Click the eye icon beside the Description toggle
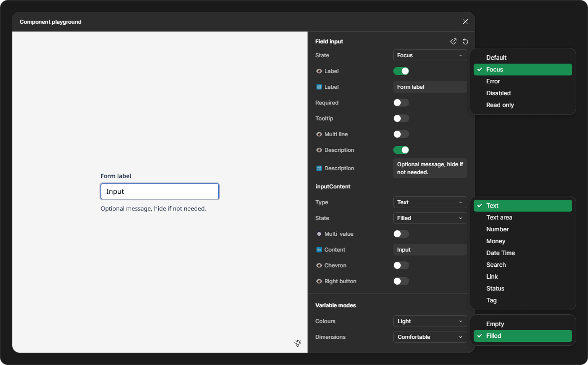The height and width of the screenshot is (365, 588). coord(319,150)
